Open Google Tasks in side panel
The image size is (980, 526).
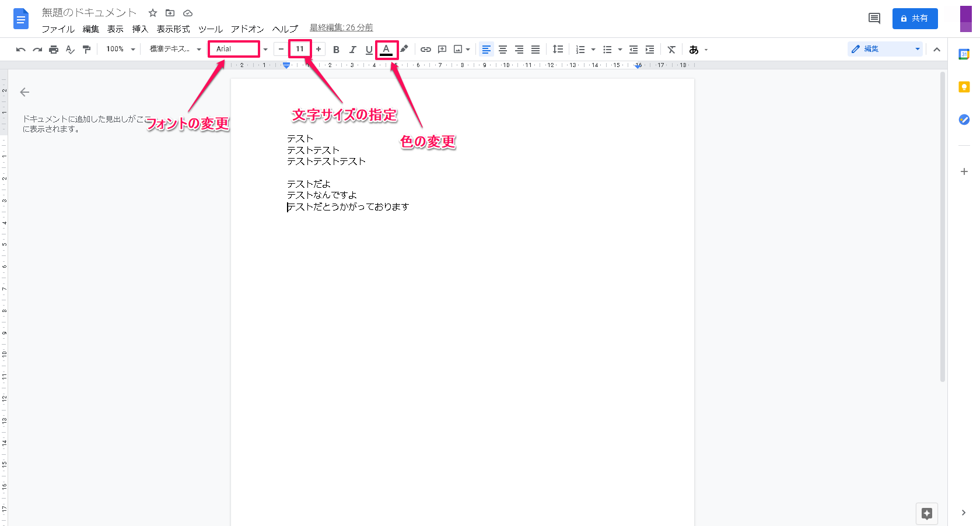(964, 119)
